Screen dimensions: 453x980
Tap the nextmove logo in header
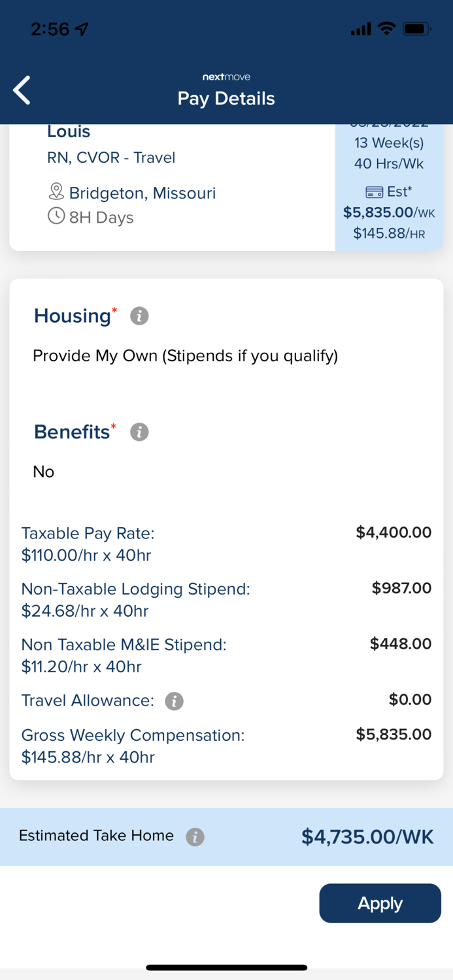coord(226,77)
